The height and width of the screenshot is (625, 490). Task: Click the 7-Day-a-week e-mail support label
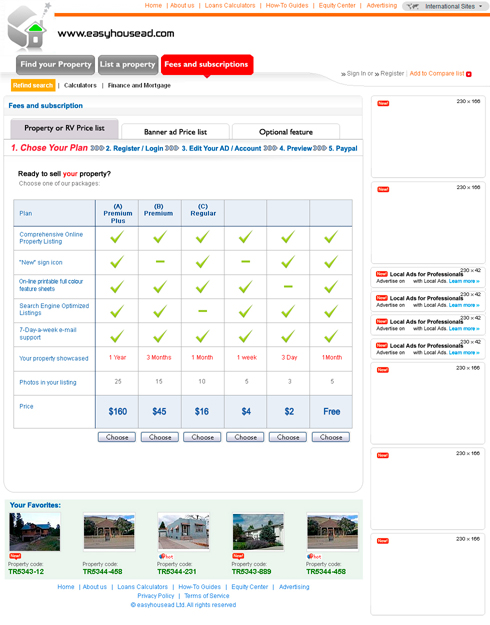pos(48,334)
